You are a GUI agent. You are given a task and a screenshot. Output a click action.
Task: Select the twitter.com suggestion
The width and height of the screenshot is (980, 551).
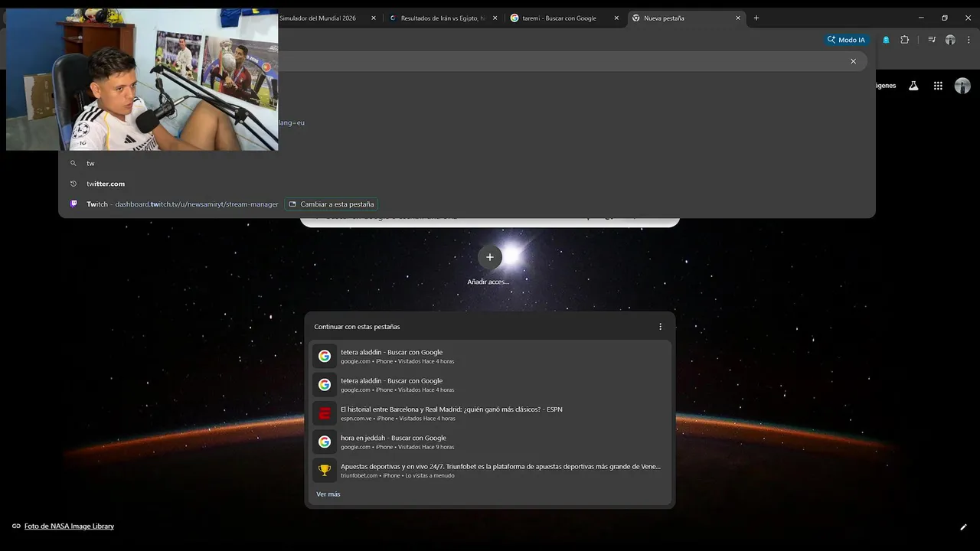(x=467, y=184)
